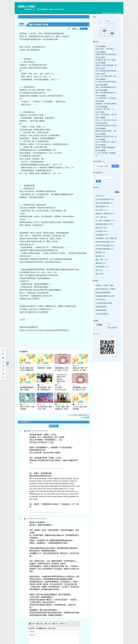Screen dimensions: 138x644
Task: Open category 信仰告白 (1)
Action: pyautogui.click(x=100, y=196)
